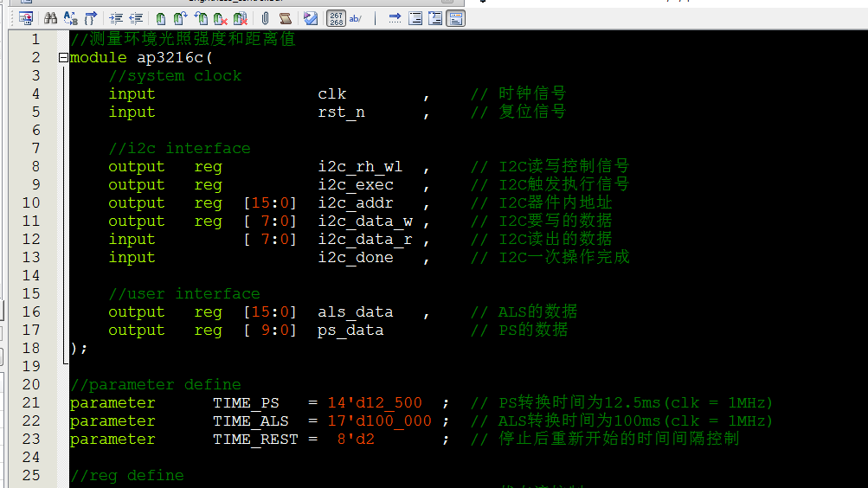Click the bit range '[ 9:0]' on line 17
The image size is (868, 488).
[x=270, y=331]
